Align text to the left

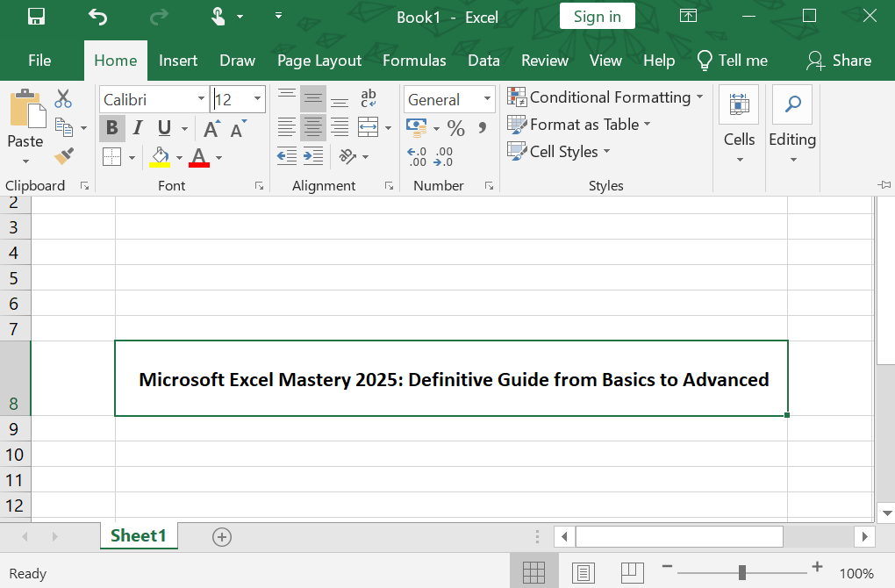tap(287, 126)
